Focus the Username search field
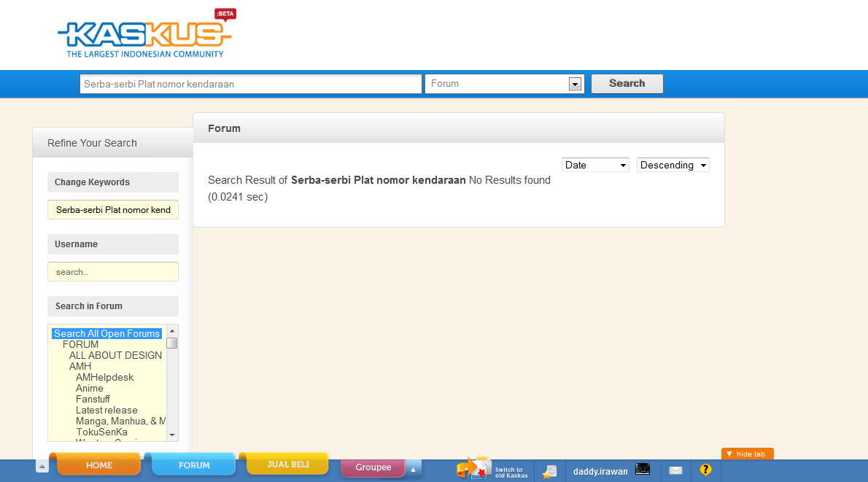This screenshot has width=868, height=482. coord(113,272)
